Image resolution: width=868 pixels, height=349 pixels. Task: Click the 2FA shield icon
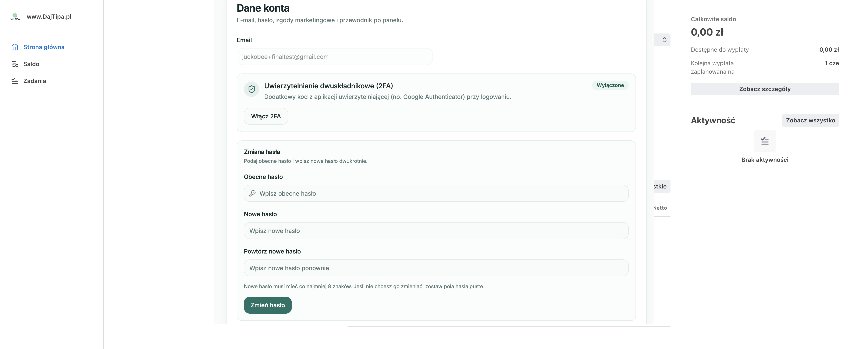pyautogui.click(x=251, y=89)
